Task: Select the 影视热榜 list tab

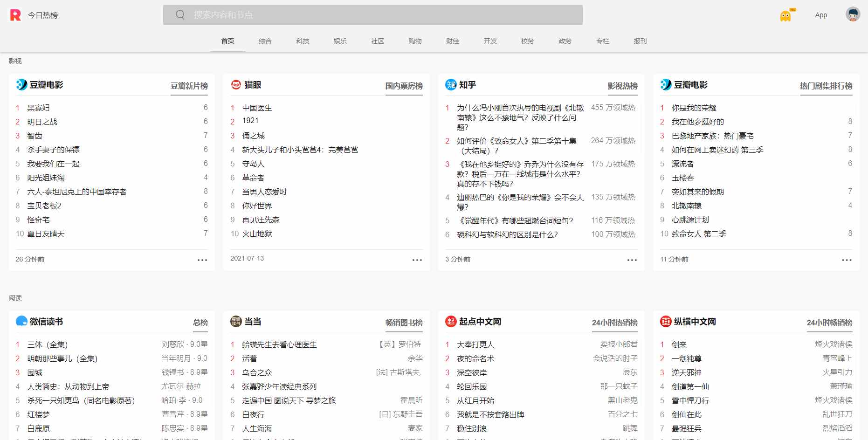Action: (622, 86)
